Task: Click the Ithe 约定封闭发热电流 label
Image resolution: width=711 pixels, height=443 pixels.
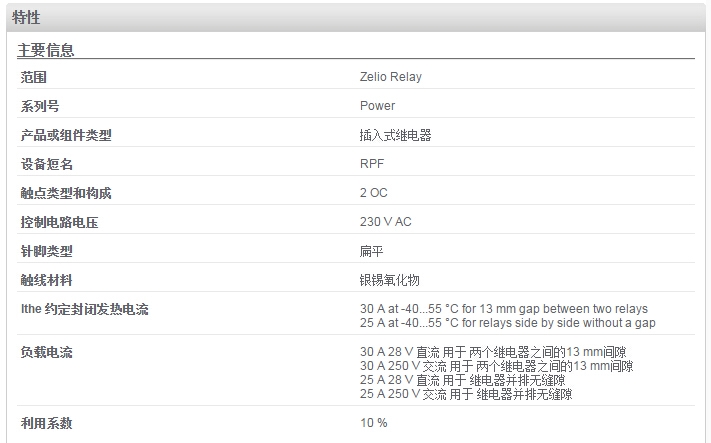Action: [x=84, y=309]
